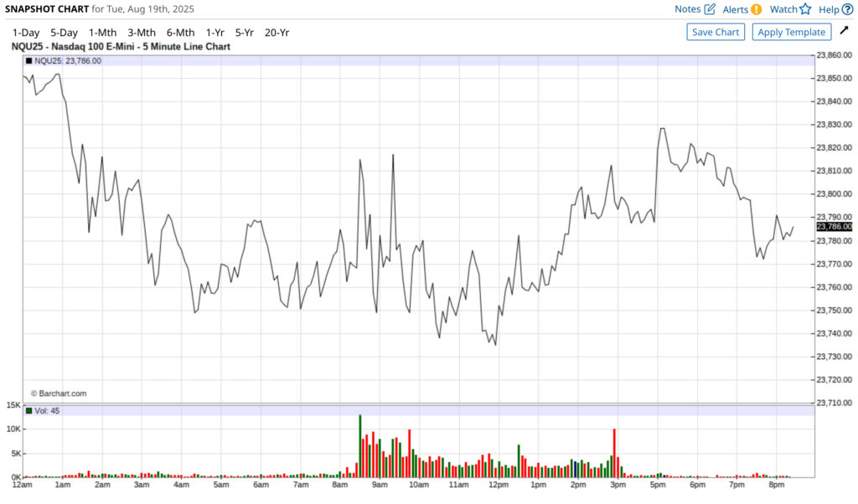Viewport: 858px width, 504px height.
Task: Select the 20-Yr time range
Action: 277,33
